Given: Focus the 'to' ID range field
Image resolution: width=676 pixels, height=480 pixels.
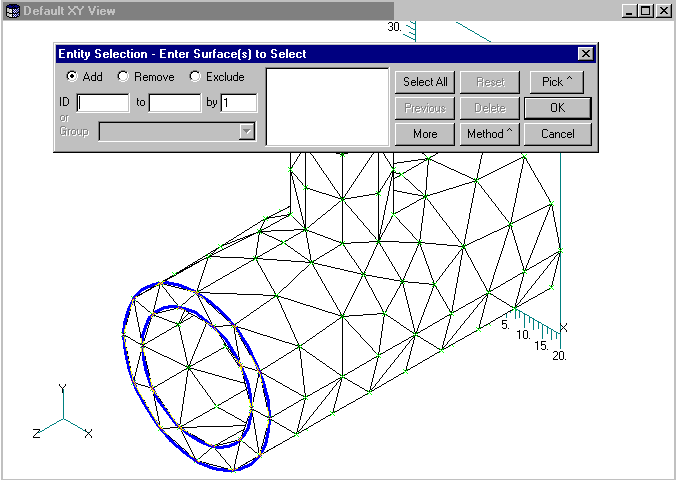Looking at the screenshot, I should pyautogui.click(x=175, y=103).
